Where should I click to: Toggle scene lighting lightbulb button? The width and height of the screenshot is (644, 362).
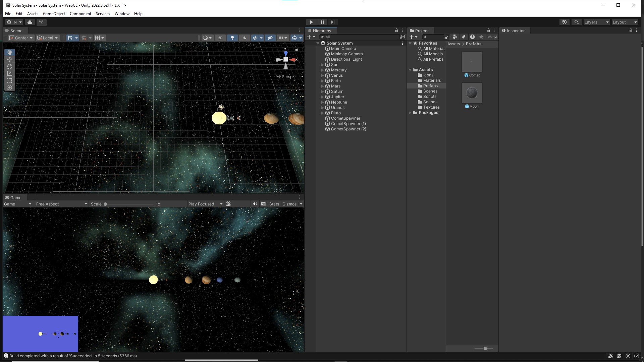tap(232, 38)
